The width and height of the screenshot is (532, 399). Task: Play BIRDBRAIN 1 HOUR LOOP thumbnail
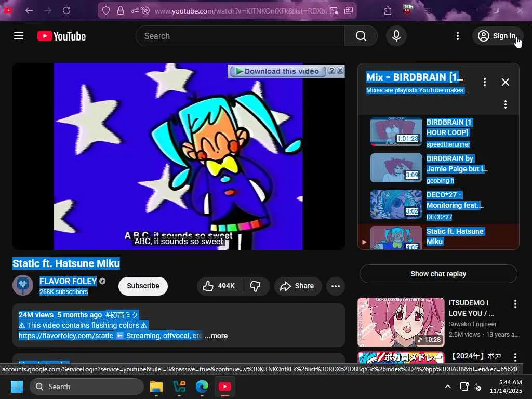396,131
